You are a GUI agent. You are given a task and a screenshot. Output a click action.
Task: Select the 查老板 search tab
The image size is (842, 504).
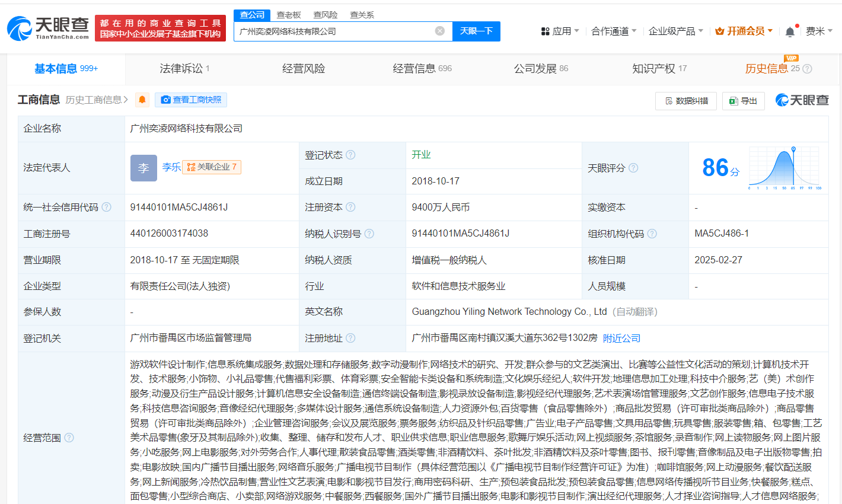[289, 15]
